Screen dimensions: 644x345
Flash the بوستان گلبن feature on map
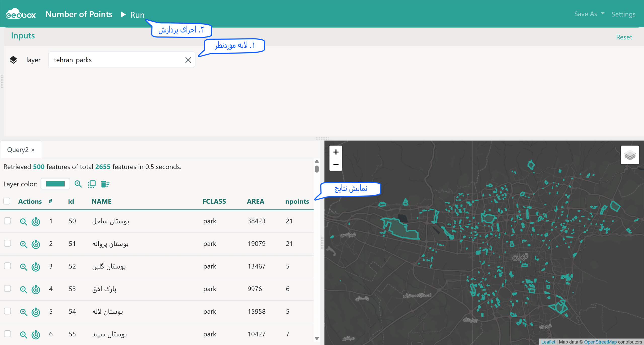(x=36, y=267)
